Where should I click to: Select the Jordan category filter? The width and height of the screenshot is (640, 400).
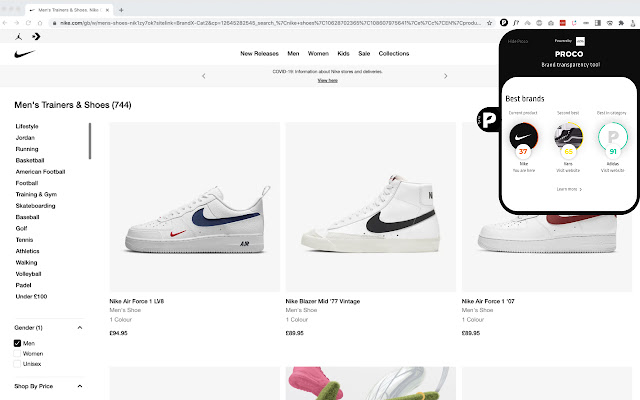click(x=25, y=138)
